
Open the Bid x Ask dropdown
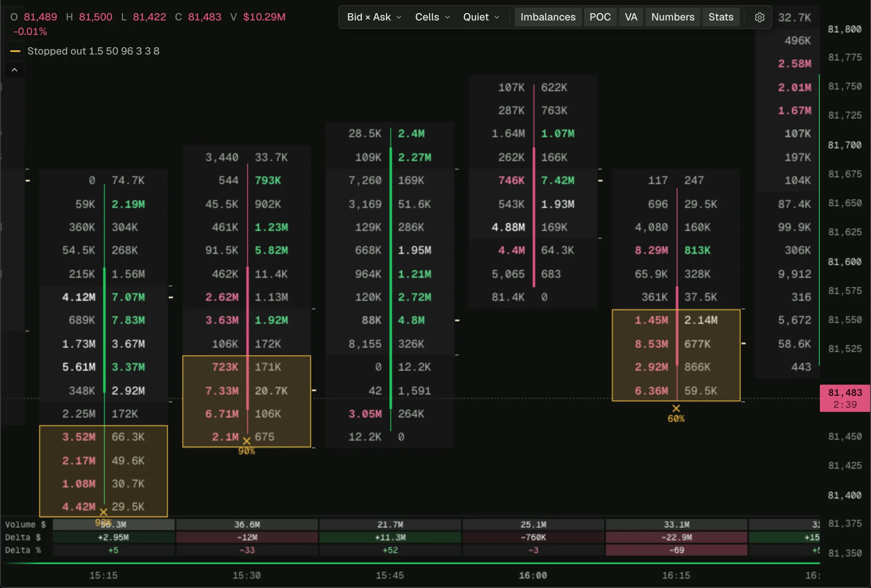374,17
